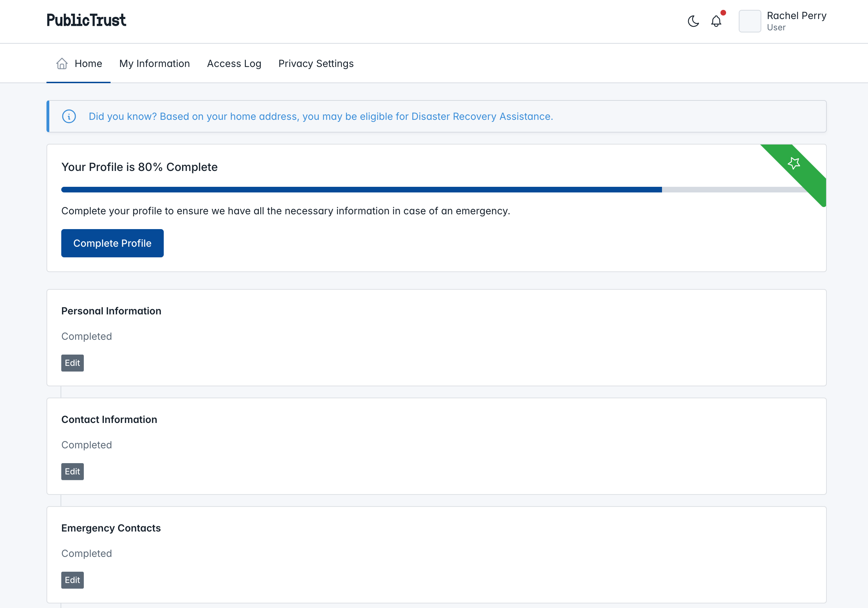This screenshot has width=868, height=608.
Task: Navigate to Privacy Settings tab
Action: pos(316,63)
